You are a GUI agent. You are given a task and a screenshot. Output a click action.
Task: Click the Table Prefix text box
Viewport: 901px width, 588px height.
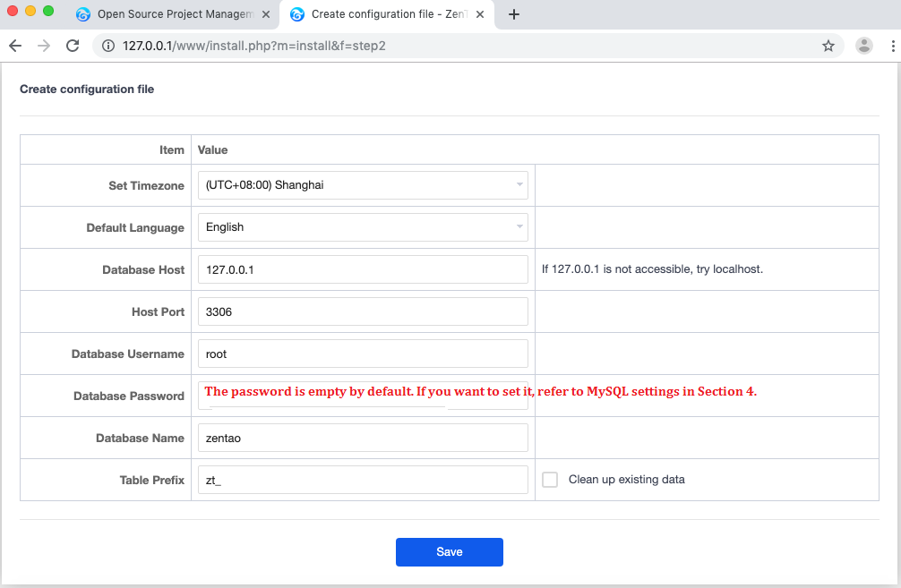pos(363,480)
